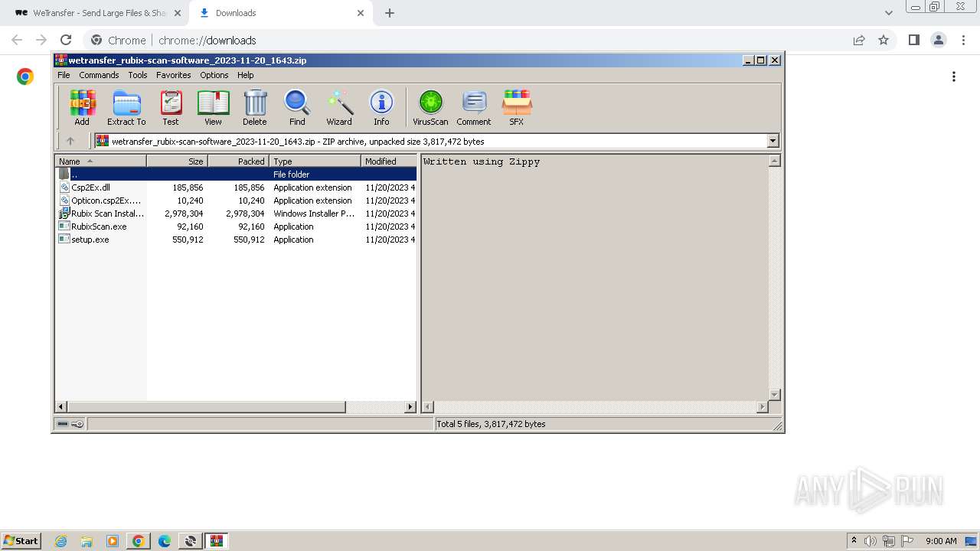Image resolution: width=980 pixels, height=551 pixels.
Task: Click the disk and key icon in status bar
Action: [70, 424]
